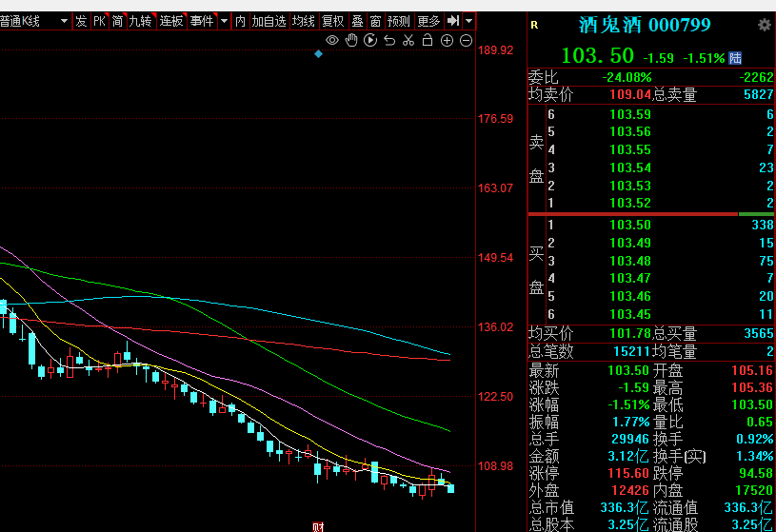
Task: Open the 复权 adjustment option
Action: point(333,21)
